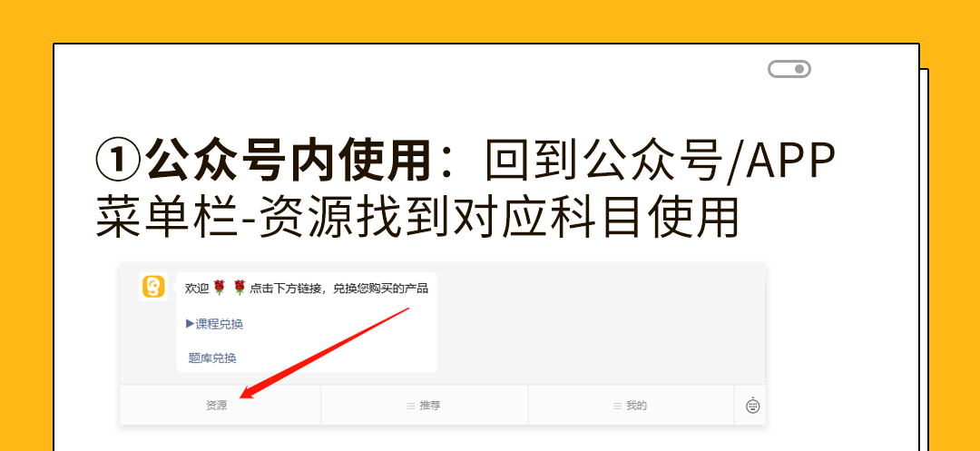Open the 题库兑换 link

(212, 358)
